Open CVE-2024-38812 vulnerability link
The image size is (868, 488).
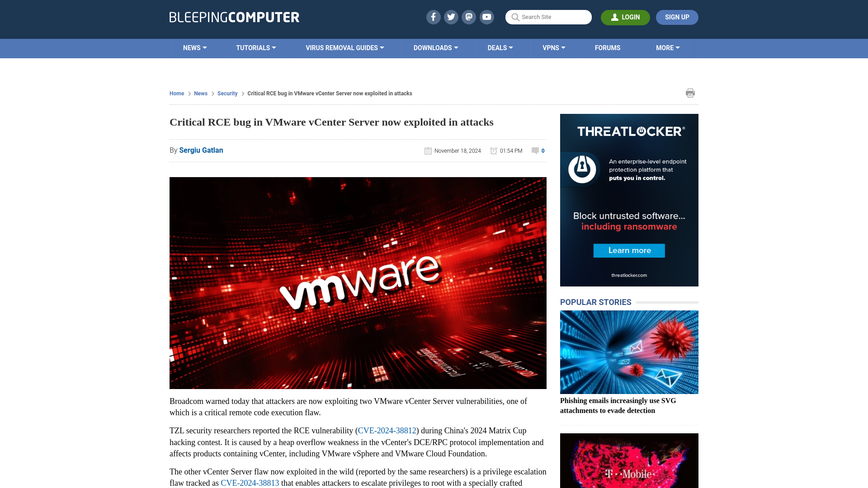click(x=387, y=431)
